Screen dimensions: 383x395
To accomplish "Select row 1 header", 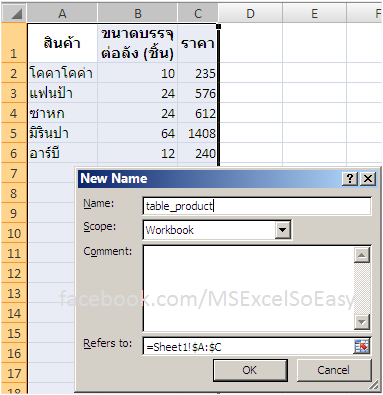I will coord(14,43).
